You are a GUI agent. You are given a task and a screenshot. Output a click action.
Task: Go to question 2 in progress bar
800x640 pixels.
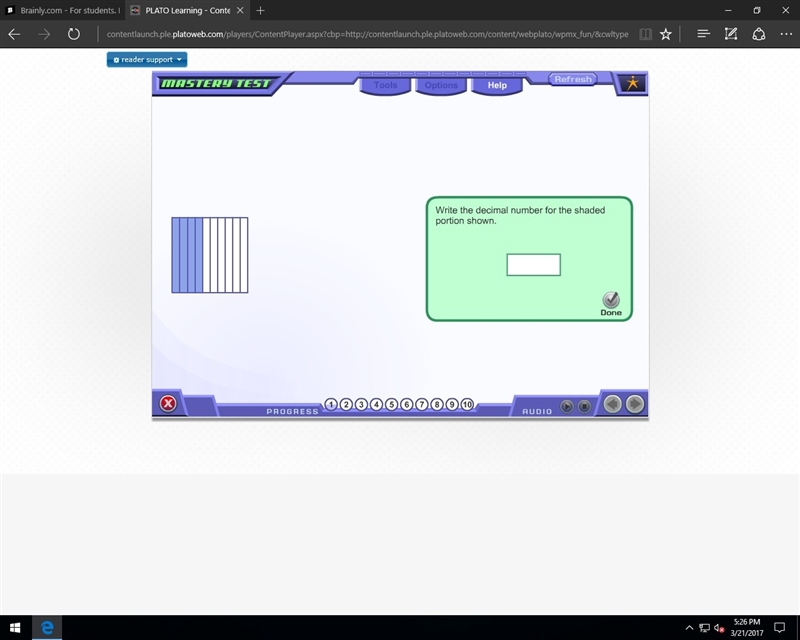[346, 405]
